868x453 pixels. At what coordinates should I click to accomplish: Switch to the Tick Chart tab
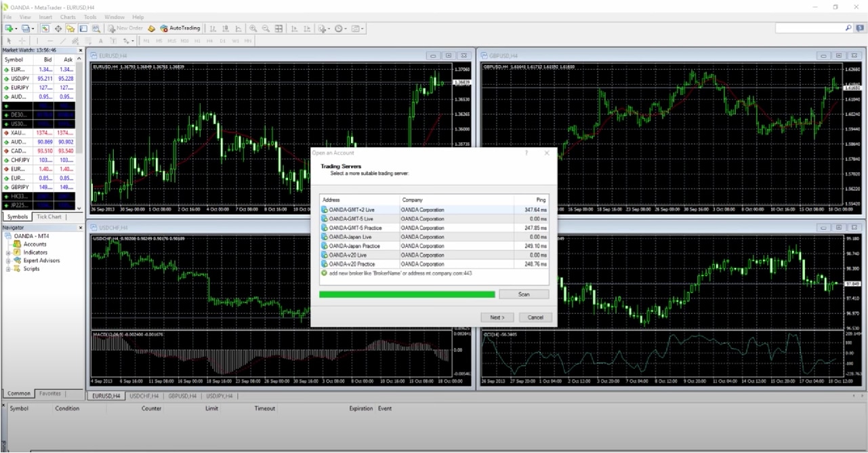(x=49, y=217)
